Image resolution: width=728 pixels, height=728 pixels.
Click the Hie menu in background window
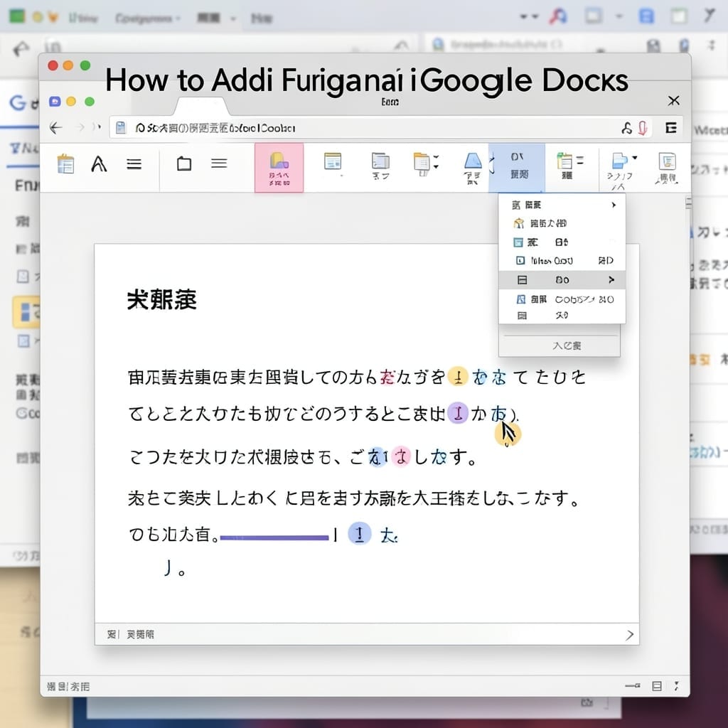point(262,18)
